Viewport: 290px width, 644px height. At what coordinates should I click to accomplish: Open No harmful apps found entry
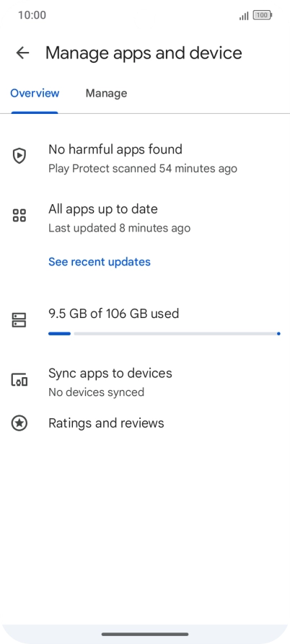tap(145, 158)
